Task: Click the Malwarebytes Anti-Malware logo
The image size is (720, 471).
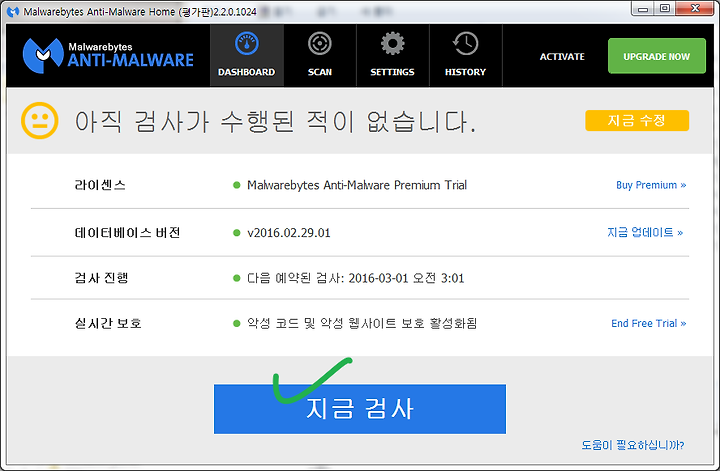Action: [x=108, y=56]
